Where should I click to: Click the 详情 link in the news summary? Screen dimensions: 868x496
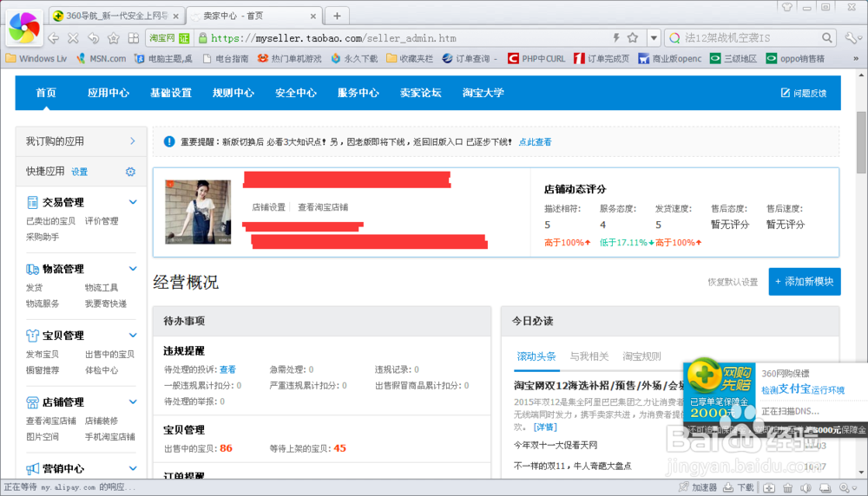pyautogui.click(x=545, y=427)
